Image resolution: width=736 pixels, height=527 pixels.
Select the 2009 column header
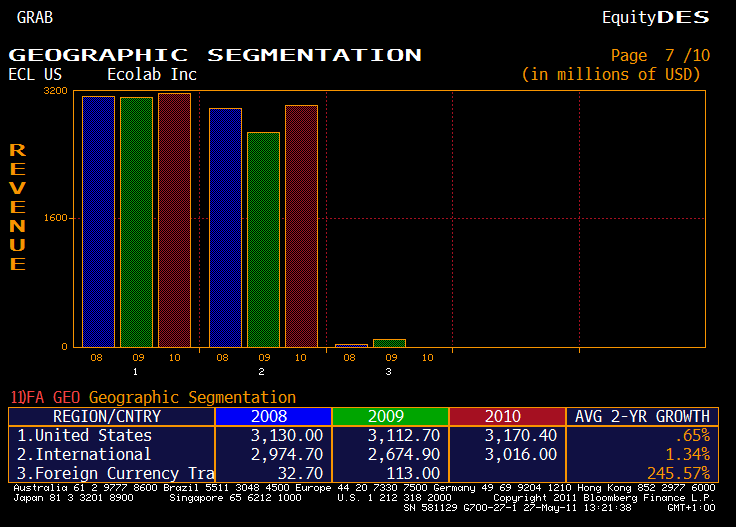pyautogui.click(x=390, y=416)
